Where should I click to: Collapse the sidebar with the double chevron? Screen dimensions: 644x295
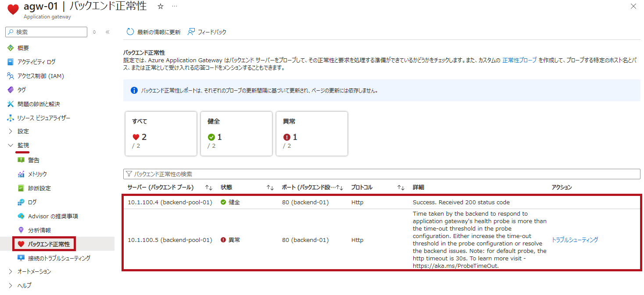click(107, 32)
